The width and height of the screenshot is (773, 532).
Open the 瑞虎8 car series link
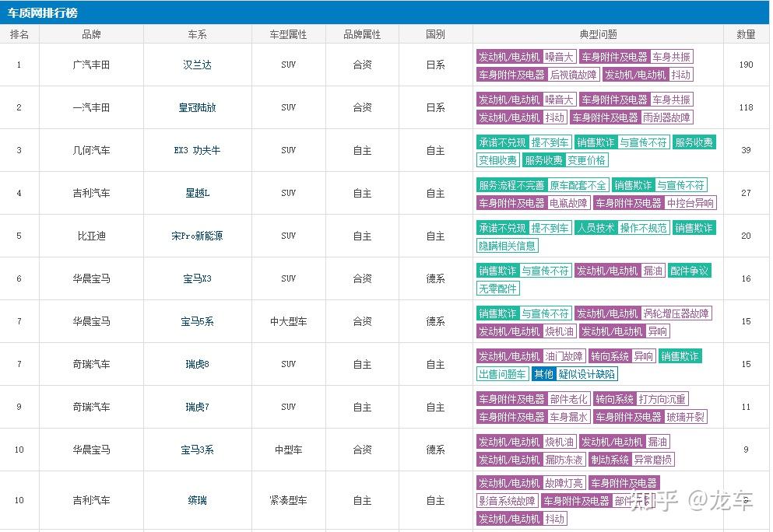(197, 365)
